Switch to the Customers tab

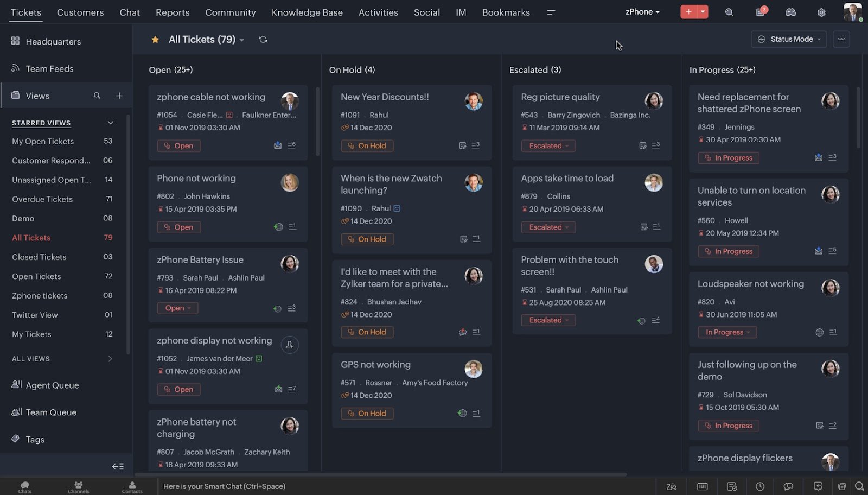click(x=80, y=12)
